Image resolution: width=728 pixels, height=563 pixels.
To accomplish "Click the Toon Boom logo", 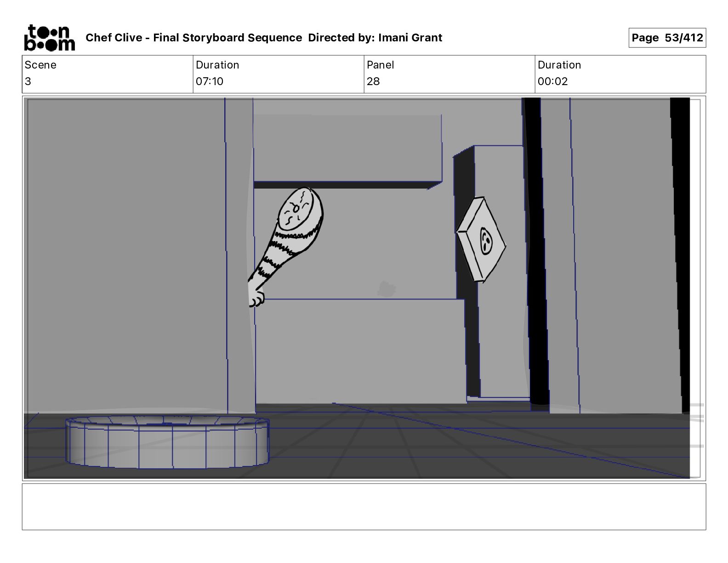I will [x=49, y=38].
